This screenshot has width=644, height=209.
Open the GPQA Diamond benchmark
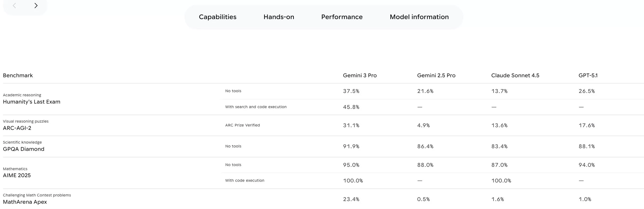point(24,149)
